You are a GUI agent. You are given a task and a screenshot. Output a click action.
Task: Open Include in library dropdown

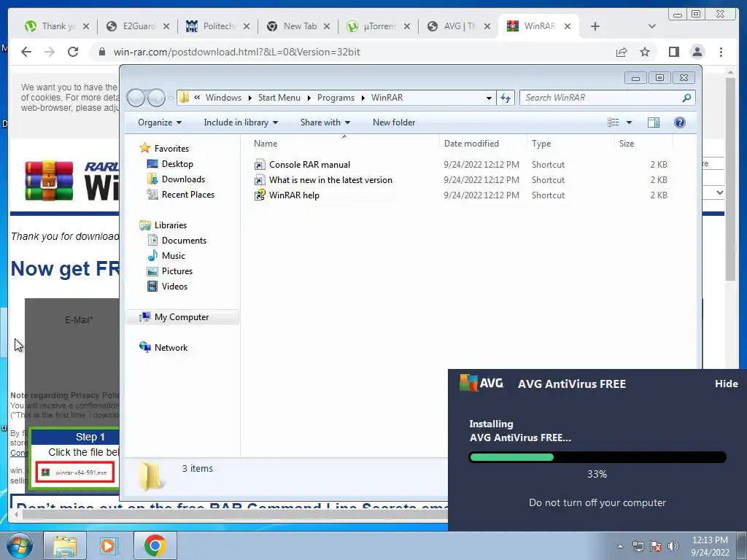(241, 122)
